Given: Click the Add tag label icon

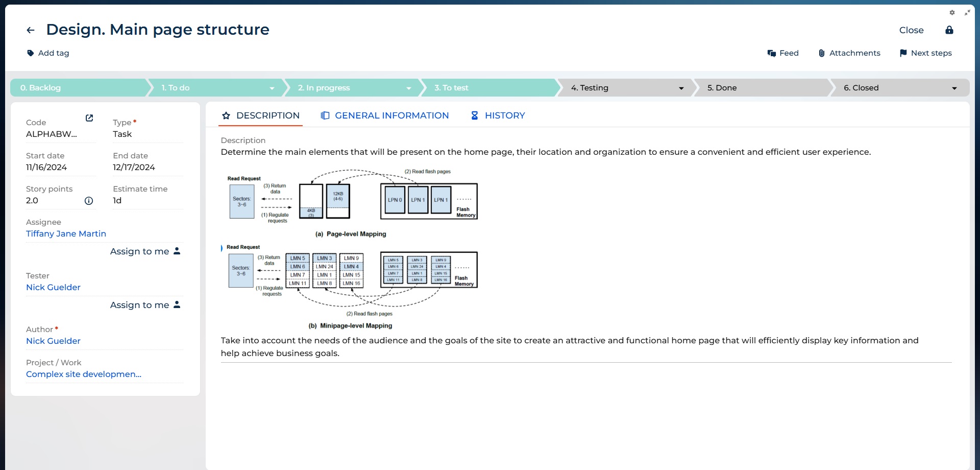Looking at the screenshot, I should (31, 53).
